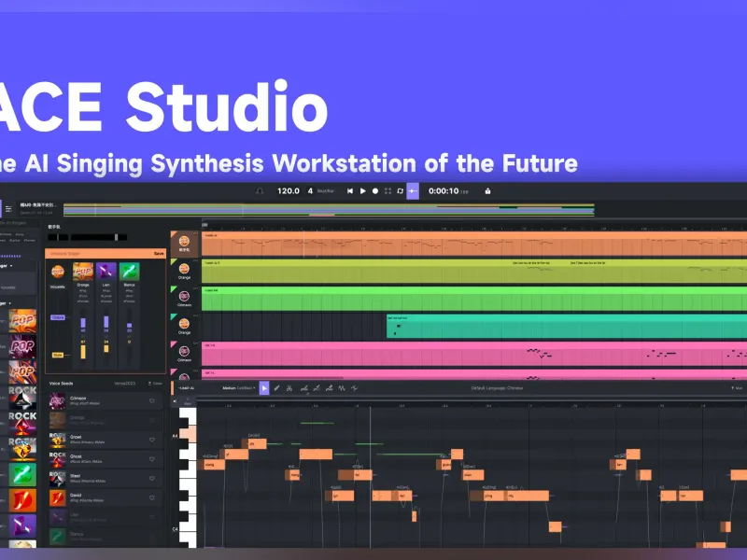747x560 pixels.
Task: Toggle the highlighted purple follow-playhead button
Action: point(413,191)
